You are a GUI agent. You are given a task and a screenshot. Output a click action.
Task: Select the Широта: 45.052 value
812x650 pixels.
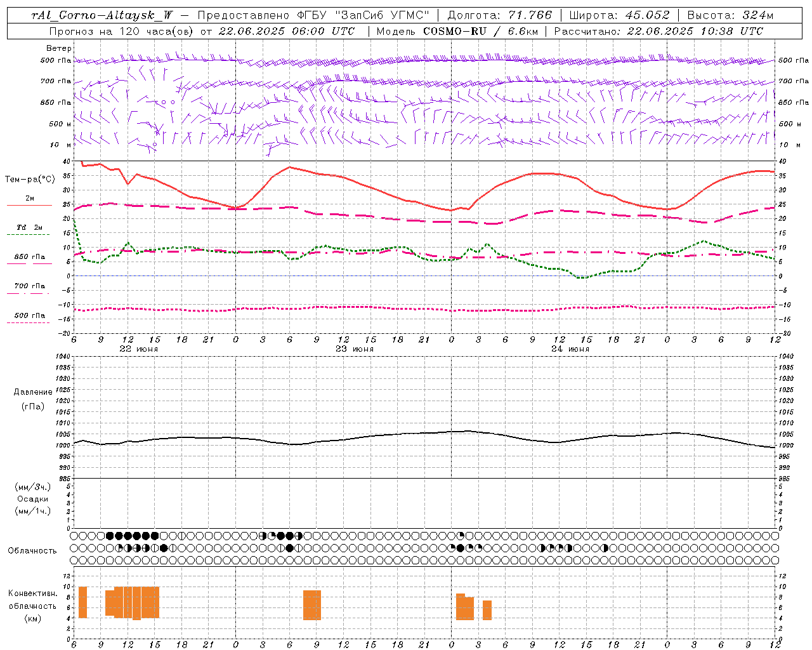click(x=620, y=15)
